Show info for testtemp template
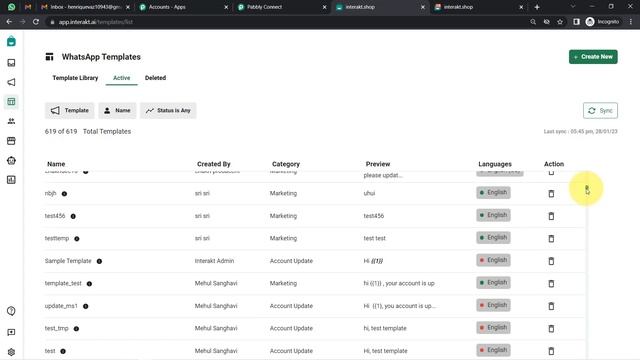The width and height of the screenshot is (640, 360). tap(77, 239)
